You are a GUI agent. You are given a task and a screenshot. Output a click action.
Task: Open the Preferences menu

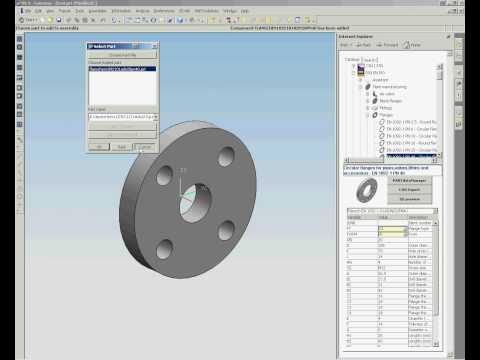click(x=164, y=11)
